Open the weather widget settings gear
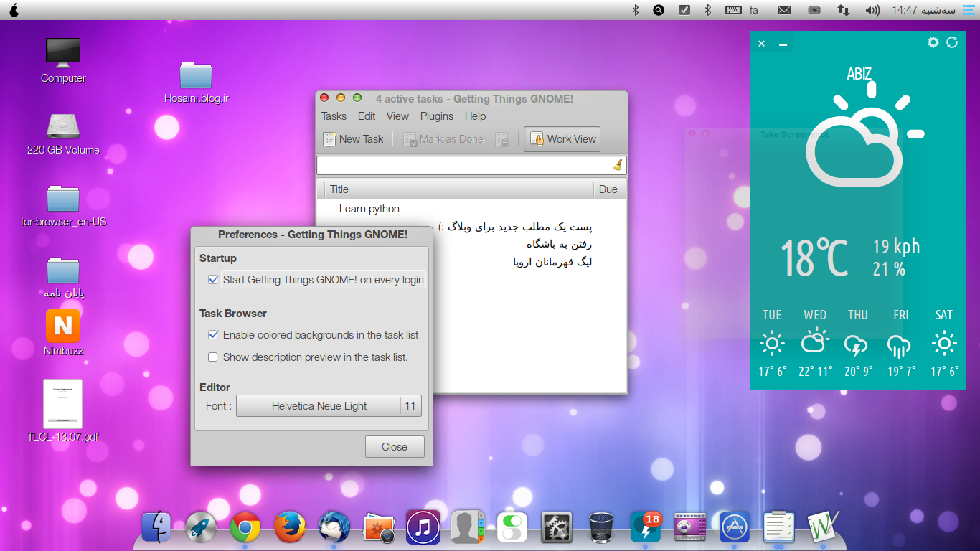This screenshot has width=980, height=551. [933, 43]
